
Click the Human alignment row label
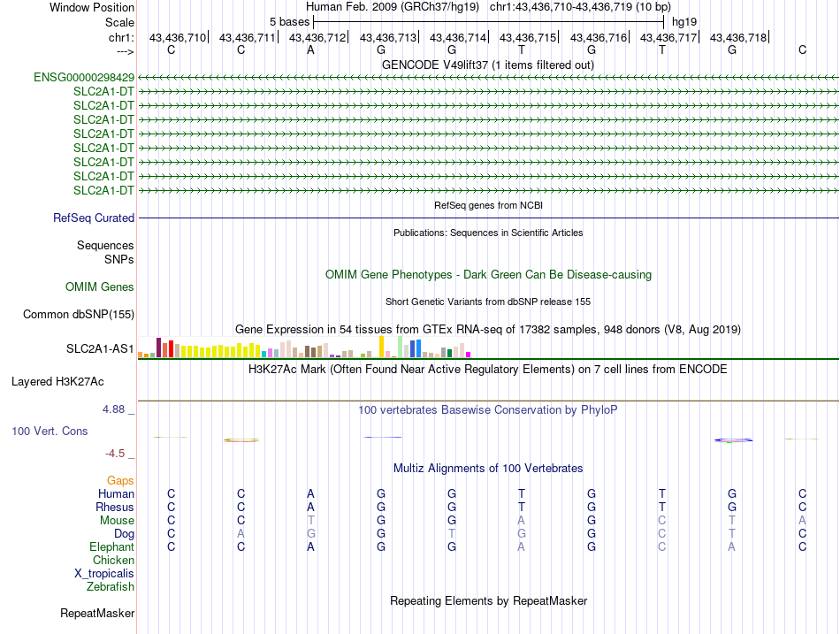[x=116, y=493]
